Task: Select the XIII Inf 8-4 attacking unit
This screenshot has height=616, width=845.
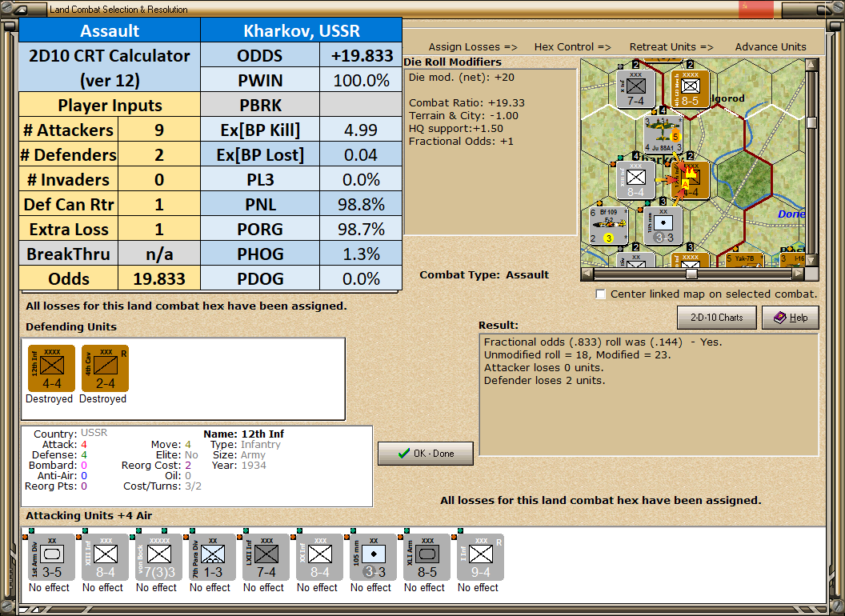Action: pos(105,558)
